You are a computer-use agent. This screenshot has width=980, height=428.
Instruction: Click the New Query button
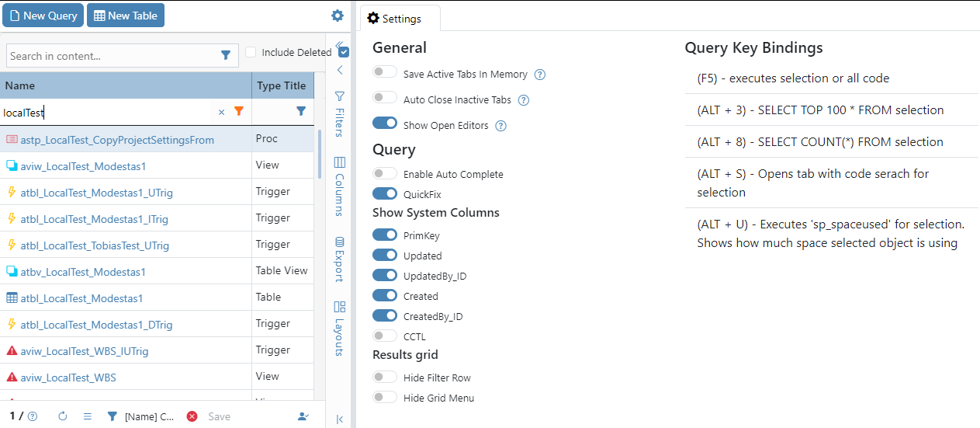point(43,15)
